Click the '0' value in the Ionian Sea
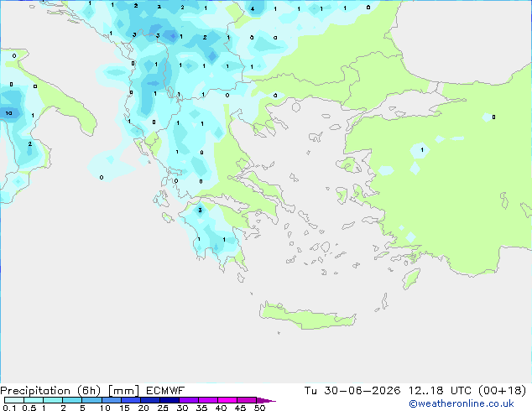The width and height of the screenshot is (532, 411). click(102, 177)
